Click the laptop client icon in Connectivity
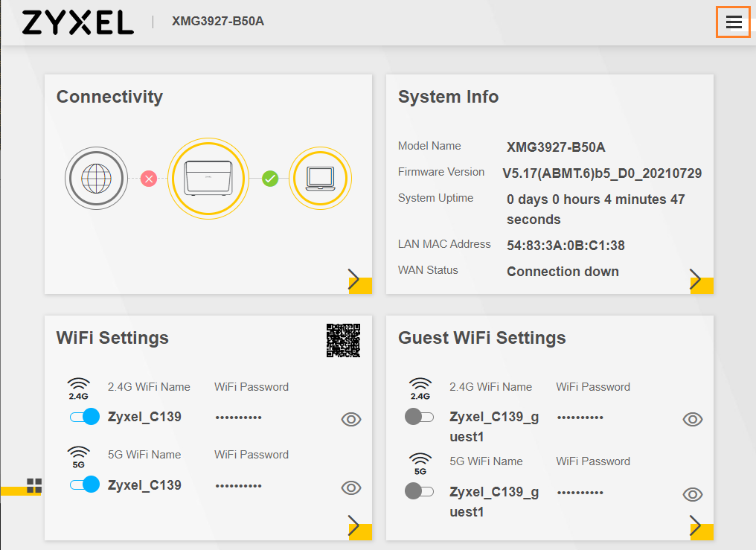Viewport: 756px width, 550px height. pos(320,179)
